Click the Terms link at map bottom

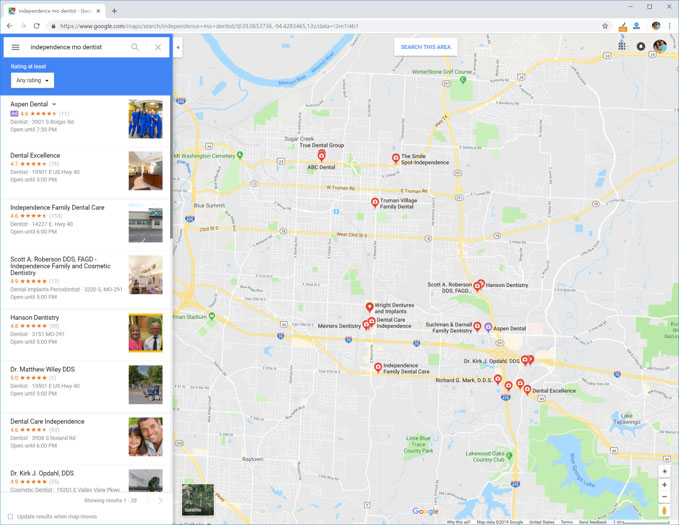pos(567,521)
